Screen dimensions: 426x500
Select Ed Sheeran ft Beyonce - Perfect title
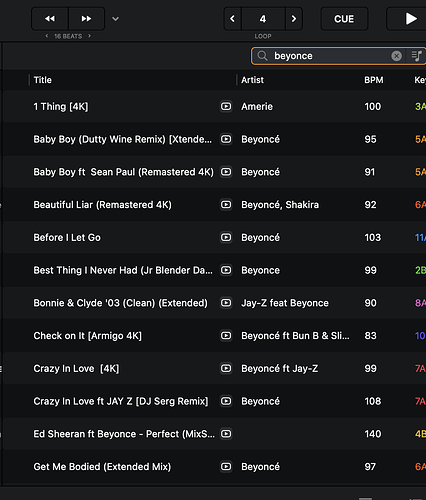click(x=124, y=434)
